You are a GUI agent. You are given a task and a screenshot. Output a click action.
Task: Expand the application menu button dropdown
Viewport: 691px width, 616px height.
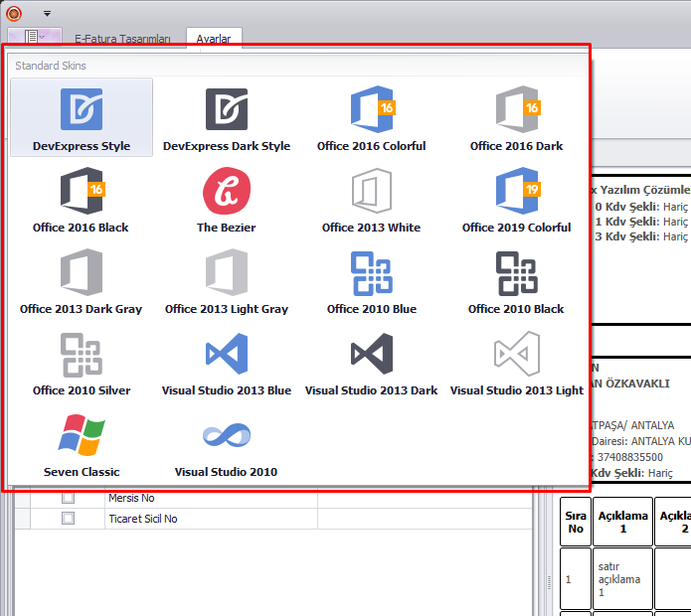[35, 38]
